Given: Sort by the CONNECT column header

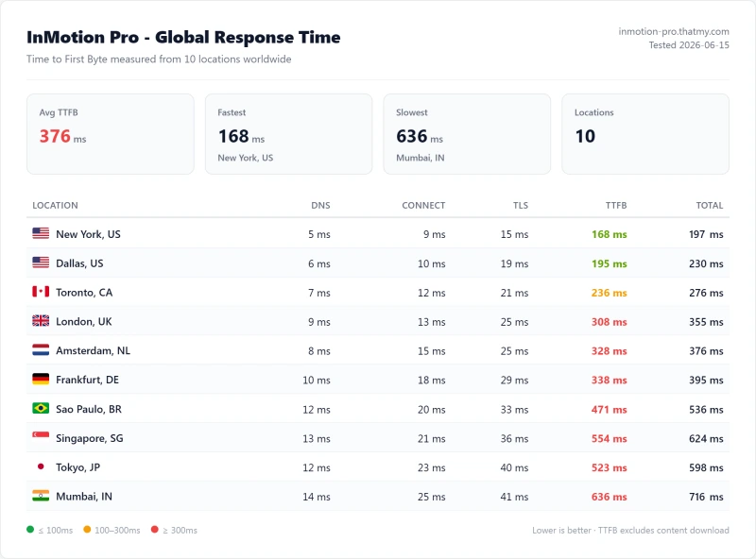Looking at the screenshot, I should tap(423, 205).
